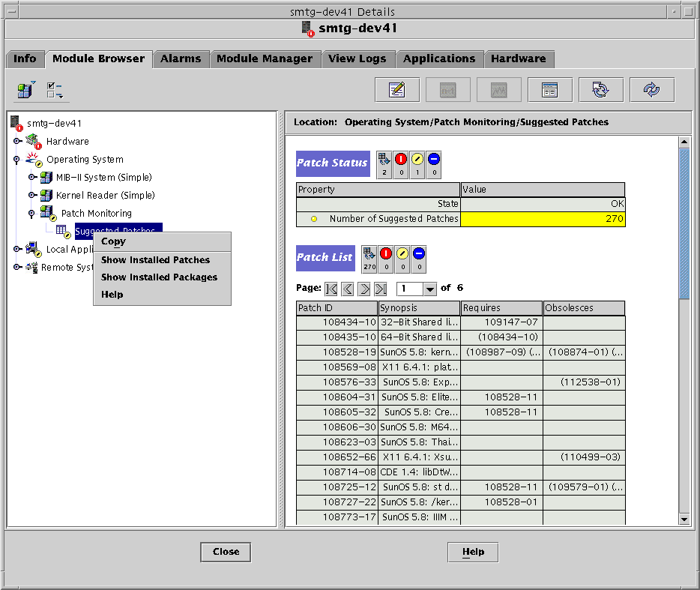
Task: Click Patch List red critical alarm icon
Action: [386, 259]
